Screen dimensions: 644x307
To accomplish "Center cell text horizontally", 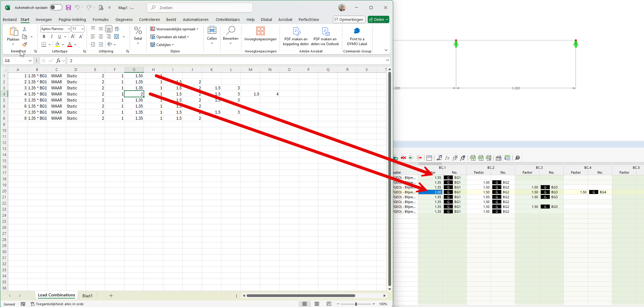I will 101,36.
